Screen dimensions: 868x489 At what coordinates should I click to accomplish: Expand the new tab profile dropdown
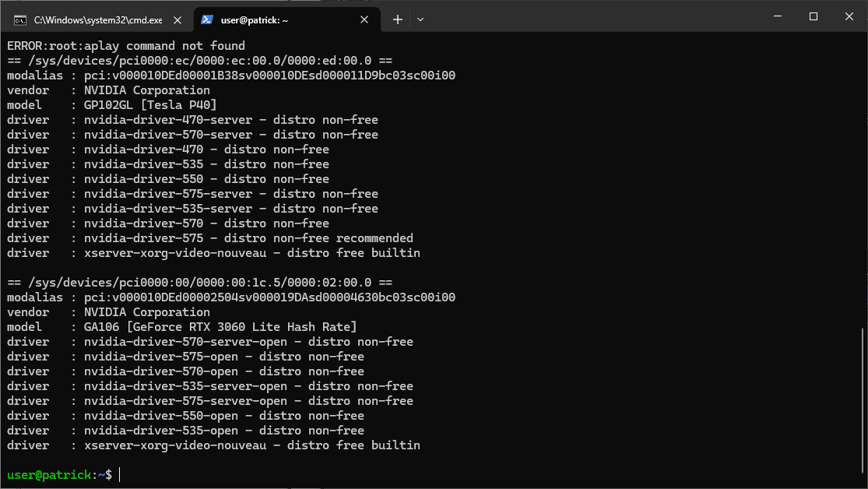(420, 19)
